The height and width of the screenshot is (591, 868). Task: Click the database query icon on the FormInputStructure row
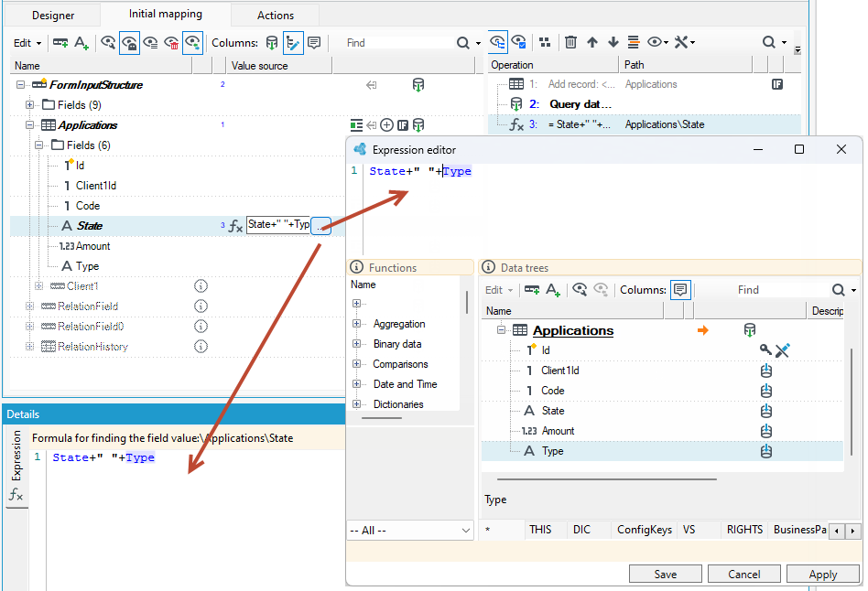click(x=418, y=85)
